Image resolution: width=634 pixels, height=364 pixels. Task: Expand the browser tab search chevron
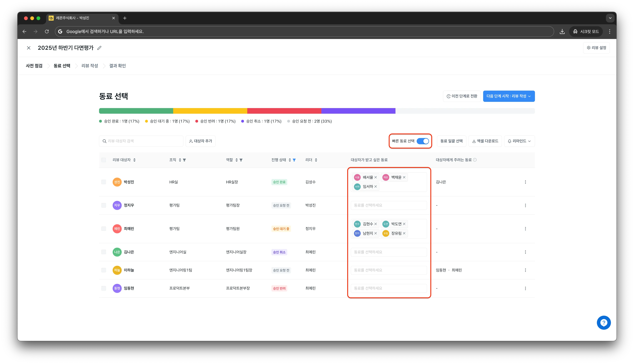[610, 18]
